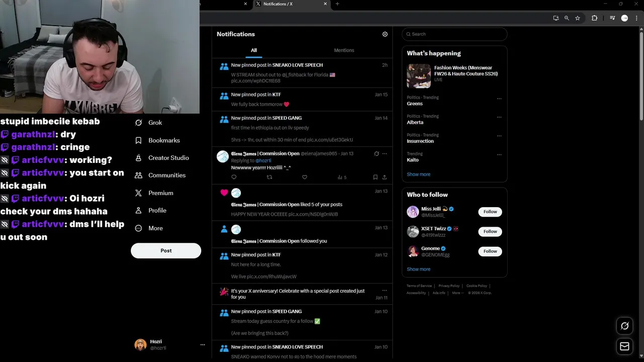Open notification settings gear icon
644x362 pixels.
click(x=385, y=34)
